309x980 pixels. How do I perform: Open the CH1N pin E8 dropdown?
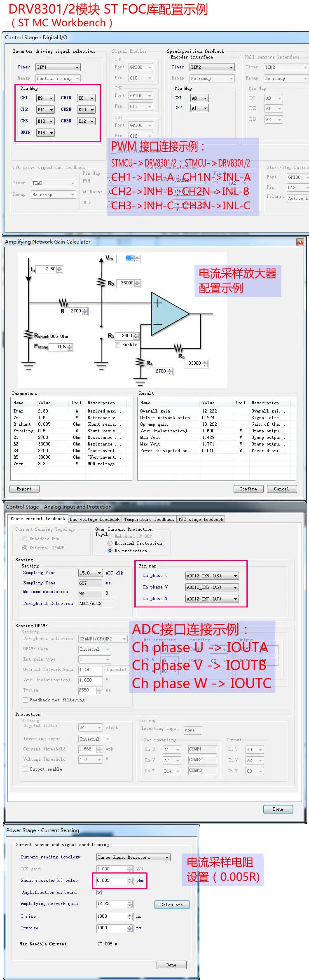coord(86,98)
